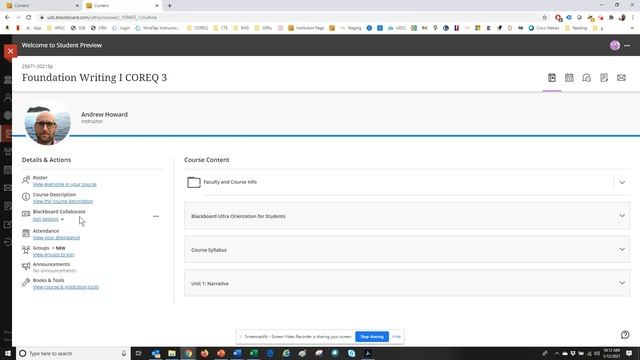Open the Chrome three-dot menu
This screenshot has width=640, height=360.
click(633, 18)
